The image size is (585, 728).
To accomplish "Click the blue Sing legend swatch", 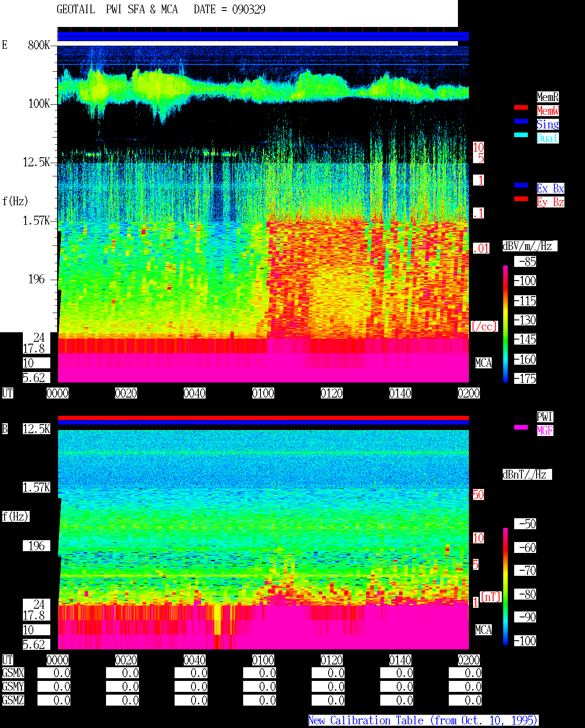I will pyautogui.click(x=521, y=121).
